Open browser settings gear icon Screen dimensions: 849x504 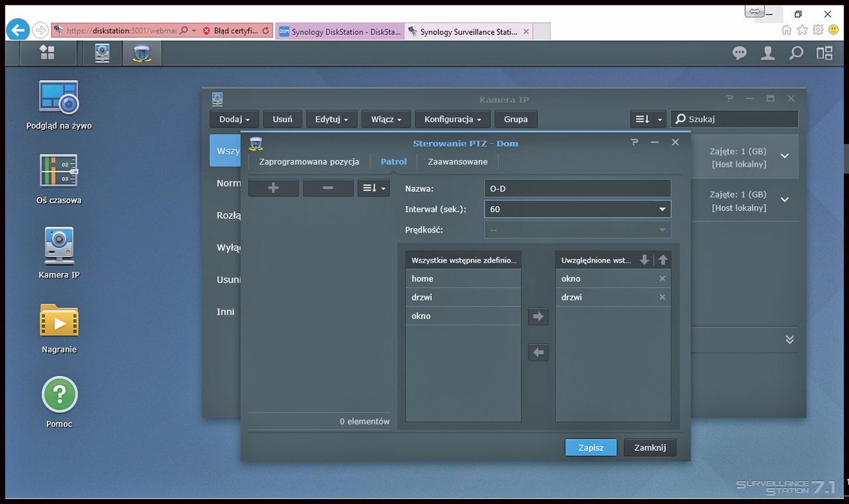[x=818, y=30]
